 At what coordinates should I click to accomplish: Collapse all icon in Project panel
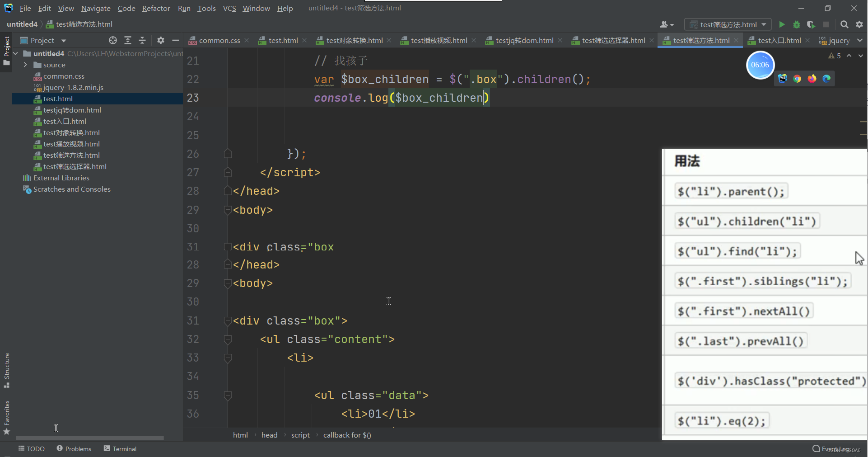click(x=142, y=40)
